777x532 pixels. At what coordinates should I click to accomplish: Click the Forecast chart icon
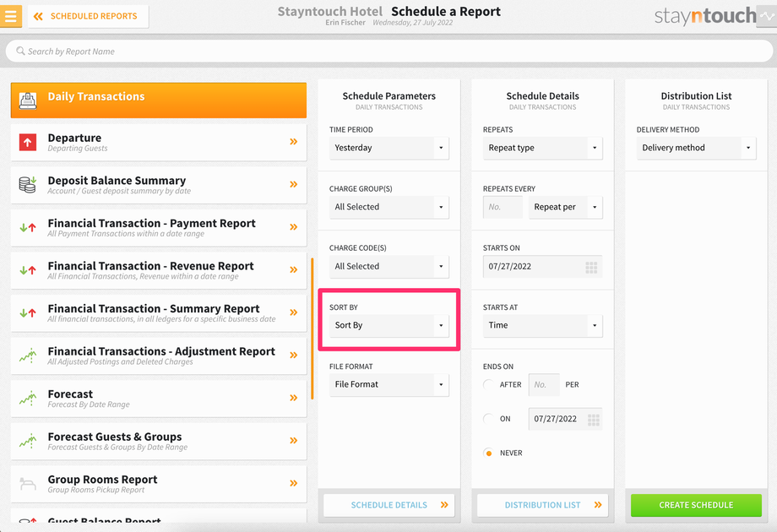pyautogui.click(x=28, y=398)
